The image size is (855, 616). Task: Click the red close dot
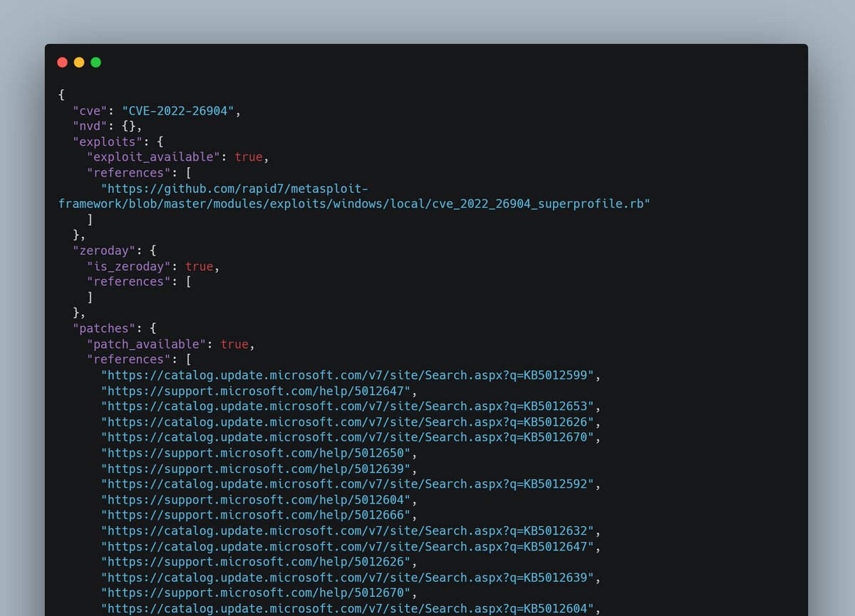pyautogui.click(x=62, y=63)
